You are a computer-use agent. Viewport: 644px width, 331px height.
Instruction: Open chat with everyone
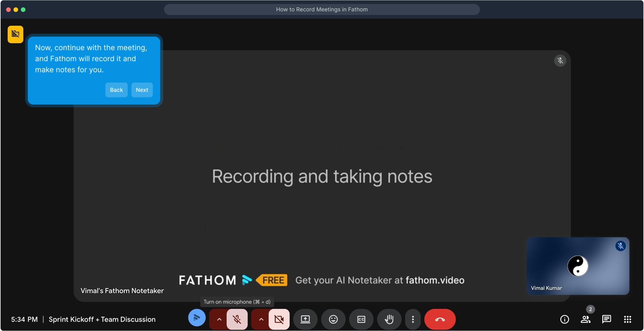pos(607,319)
